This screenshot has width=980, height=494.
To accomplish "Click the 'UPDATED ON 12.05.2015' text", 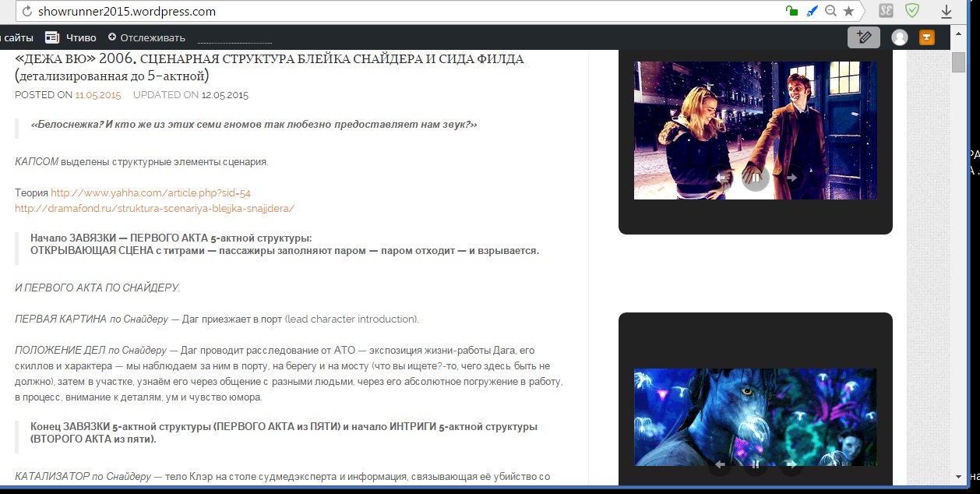I will coord(191,95).
